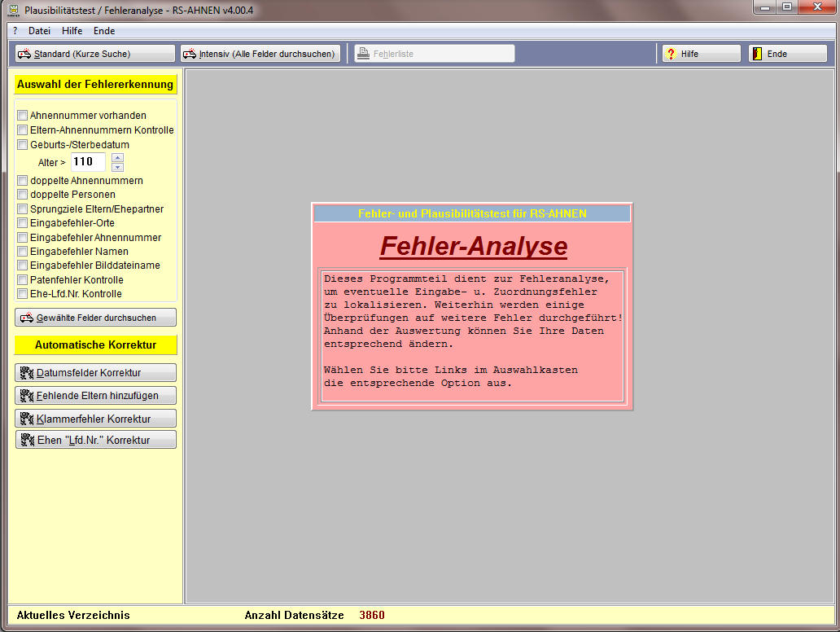Enable the Ahnennummer vorhanden check

pyautogui.click(x=23, y=116)
